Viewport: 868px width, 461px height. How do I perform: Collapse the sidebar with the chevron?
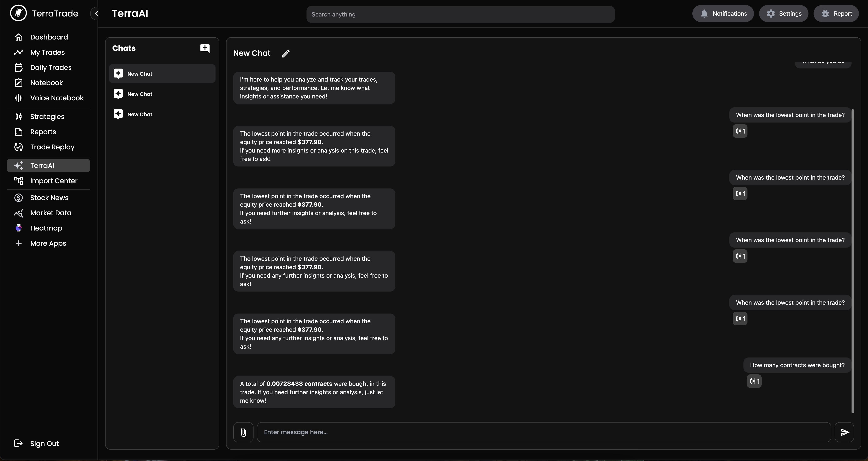tap(96, 14)
